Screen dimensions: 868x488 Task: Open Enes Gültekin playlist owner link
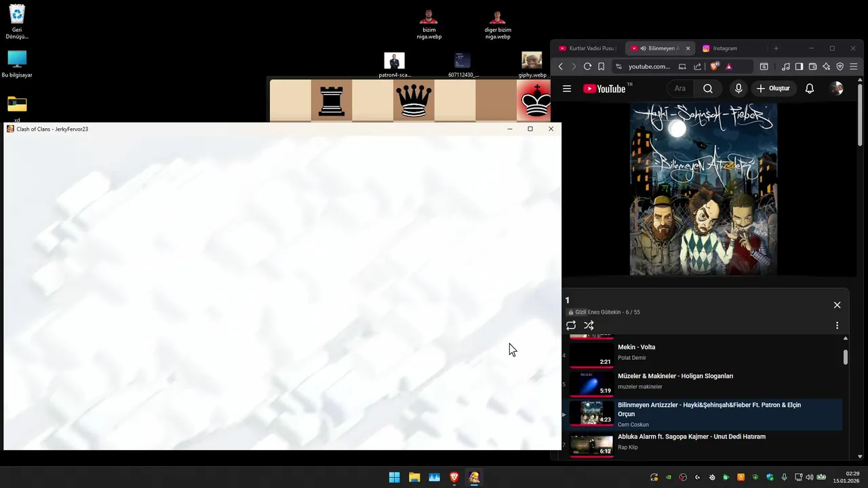(604, 312)
